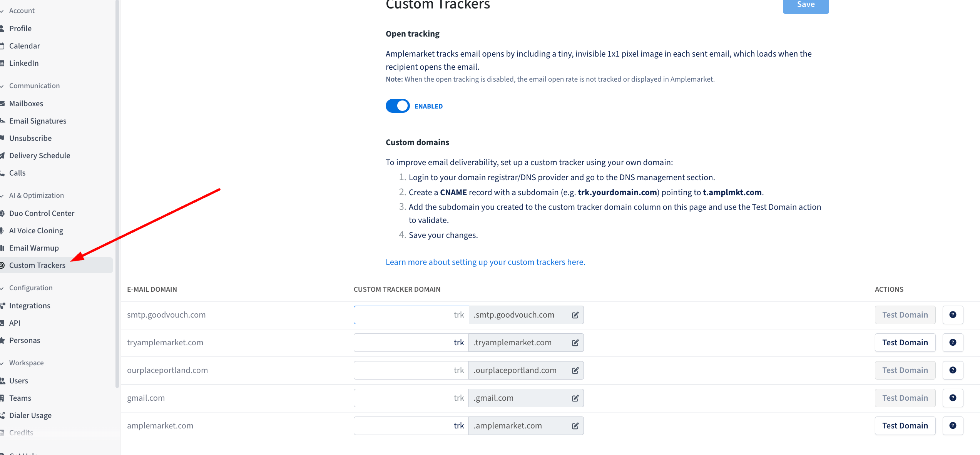Image resolution: width=980 pixels, height=455 pixels.
Task: Open help icon for ourplaceportland.com row
Action: point(953,370)
